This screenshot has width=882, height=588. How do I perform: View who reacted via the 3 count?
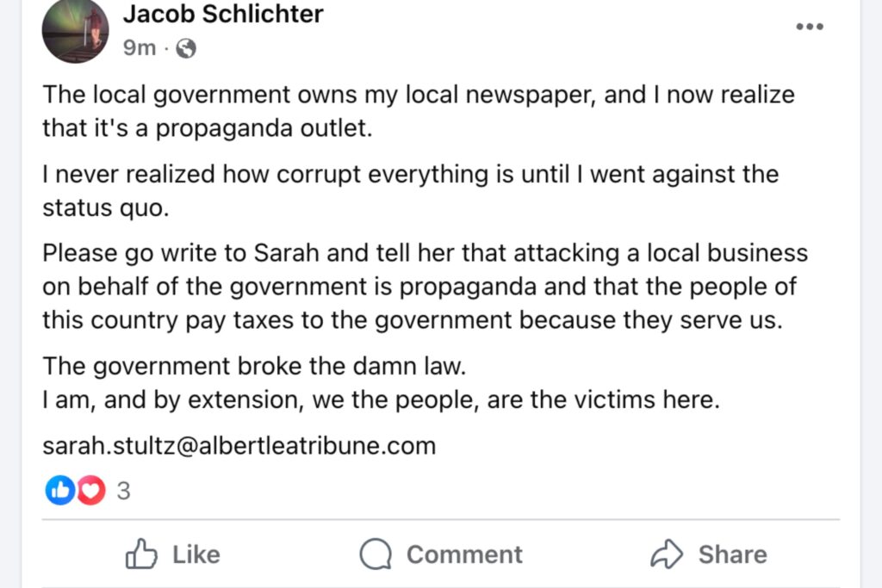(x=122, y=492)
